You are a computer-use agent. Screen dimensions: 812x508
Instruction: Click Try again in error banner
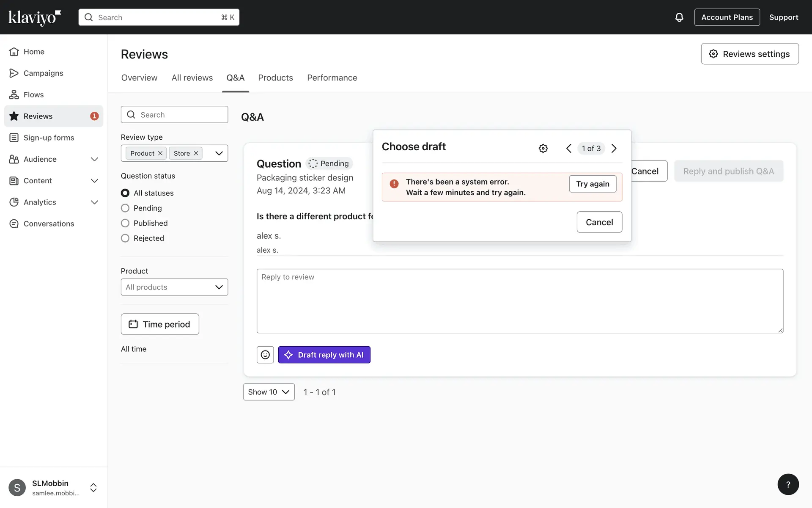pos(593,184)
